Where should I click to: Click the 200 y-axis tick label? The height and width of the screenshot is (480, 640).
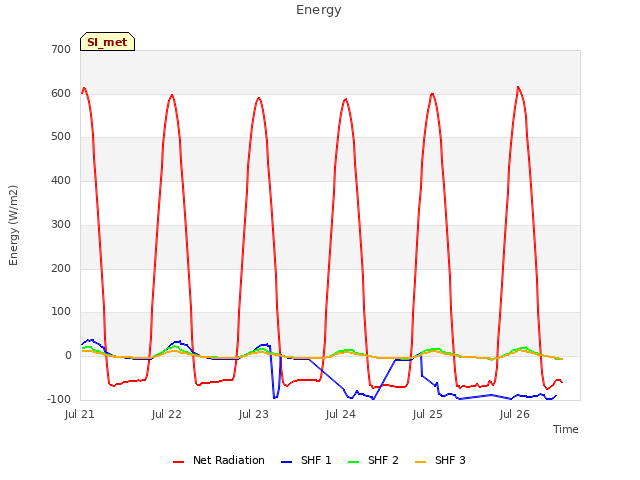click(61, 269)
